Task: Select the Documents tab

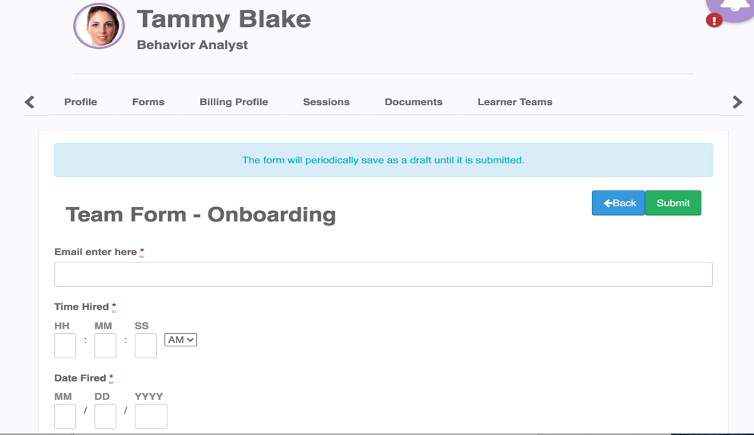Action: pos(414,102)
